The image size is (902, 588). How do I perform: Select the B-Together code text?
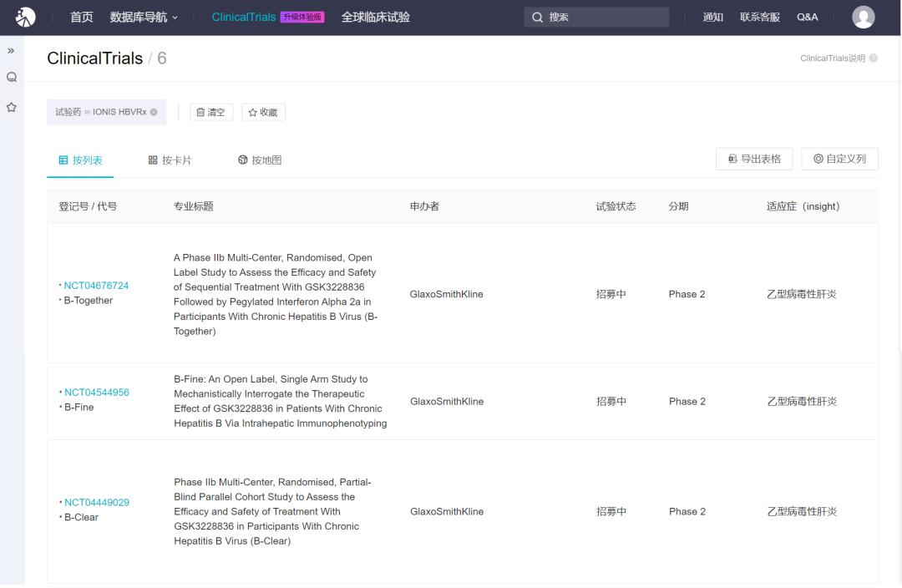(88, 301)
